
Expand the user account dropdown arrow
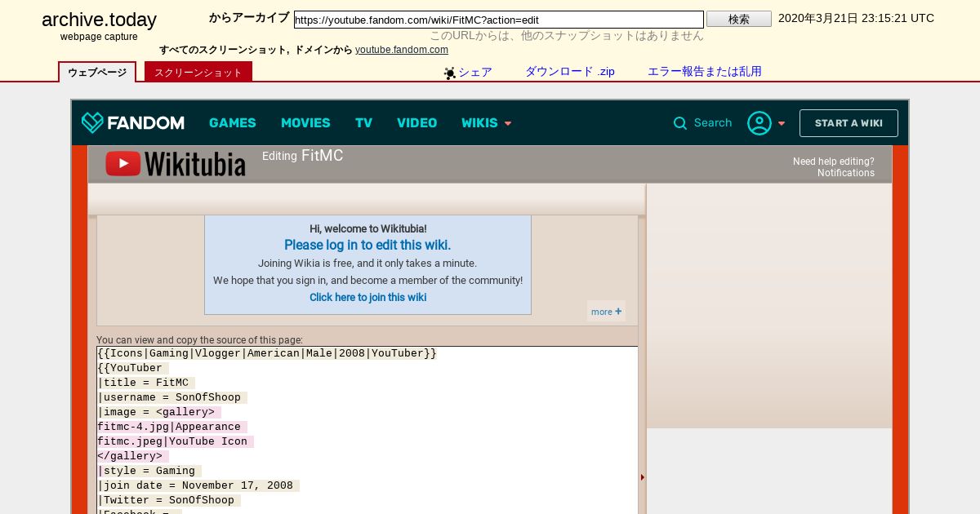[782, 124]
